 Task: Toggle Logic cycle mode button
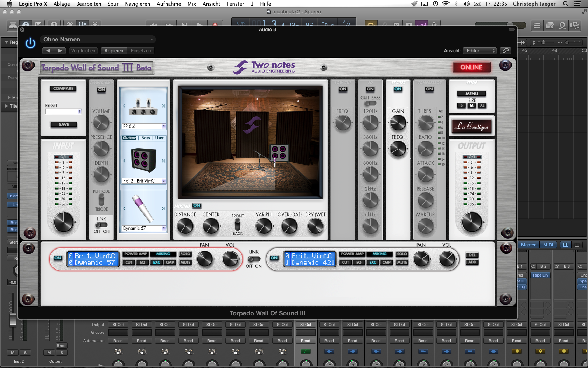click(371, 25)
